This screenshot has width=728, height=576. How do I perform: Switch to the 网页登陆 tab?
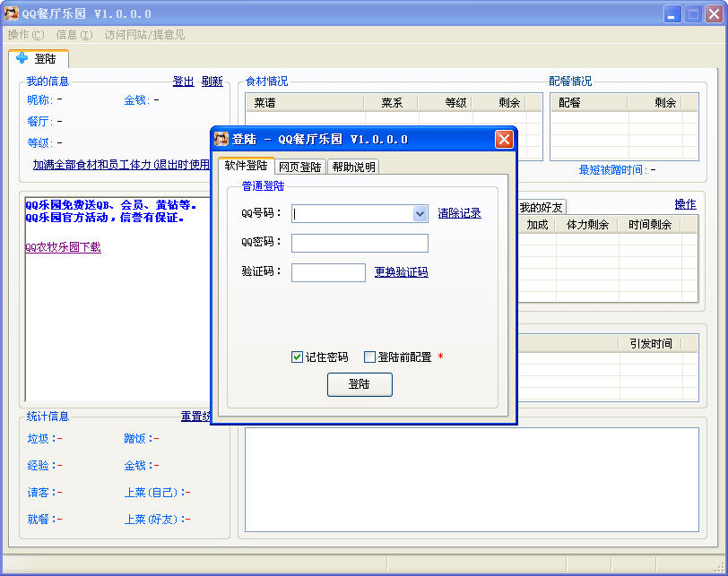[x=300, y=167]
